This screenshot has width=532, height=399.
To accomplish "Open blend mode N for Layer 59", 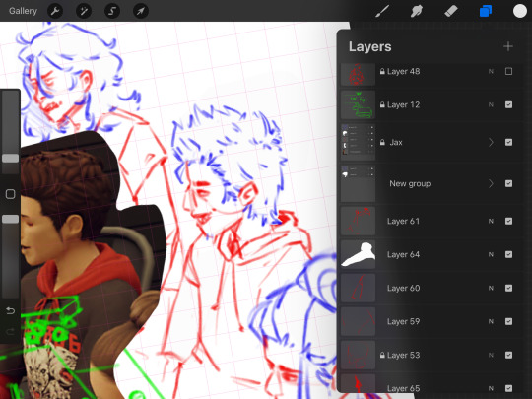I will 491,321.
